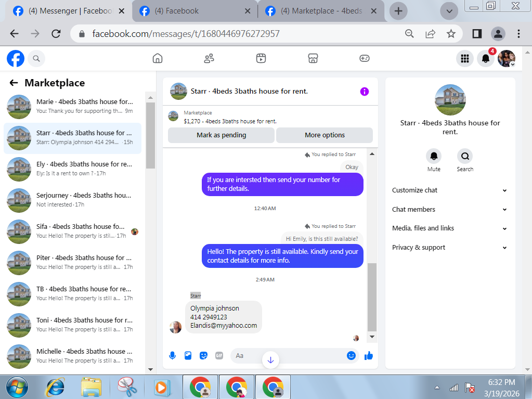Image resolution: width=532 pixels, height=399 pixels.
Task: Jump to latest message with down arrow
Action: (270, 360)
